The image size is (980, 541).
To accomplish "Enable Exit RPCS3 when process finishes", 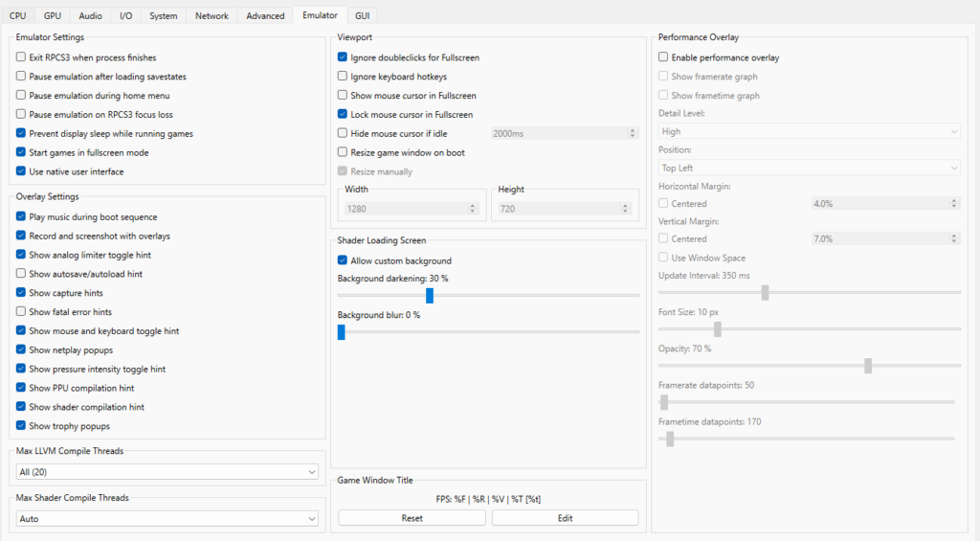I will pos(22,57).
